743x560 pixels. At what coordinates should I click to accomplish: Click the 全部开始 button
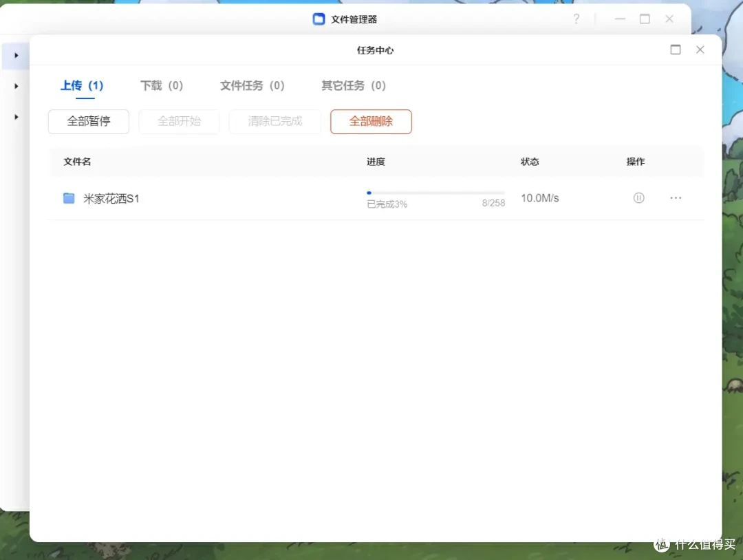[x=179, y=122]
